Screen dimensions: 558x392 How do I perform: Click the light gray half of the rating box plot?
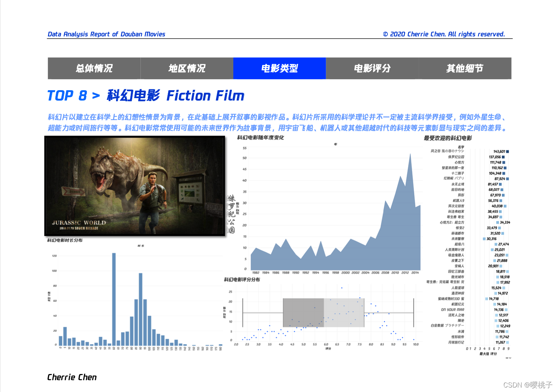(x=344, y=313)
